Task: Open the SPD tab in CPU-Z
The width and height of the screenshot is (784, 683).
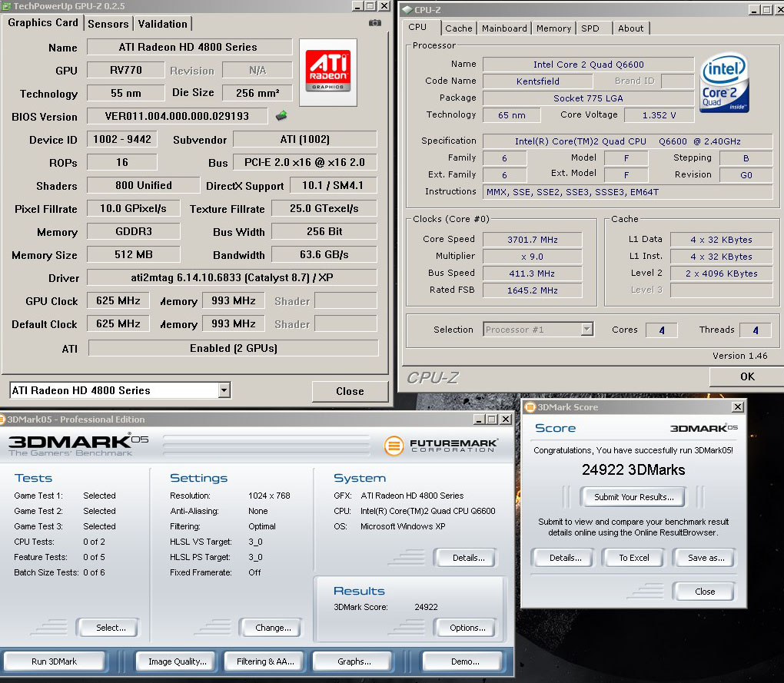Action: (x=590, y=28)
